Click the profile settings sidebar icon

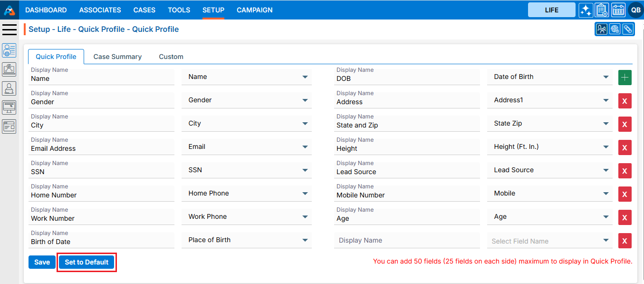point(9,50)
